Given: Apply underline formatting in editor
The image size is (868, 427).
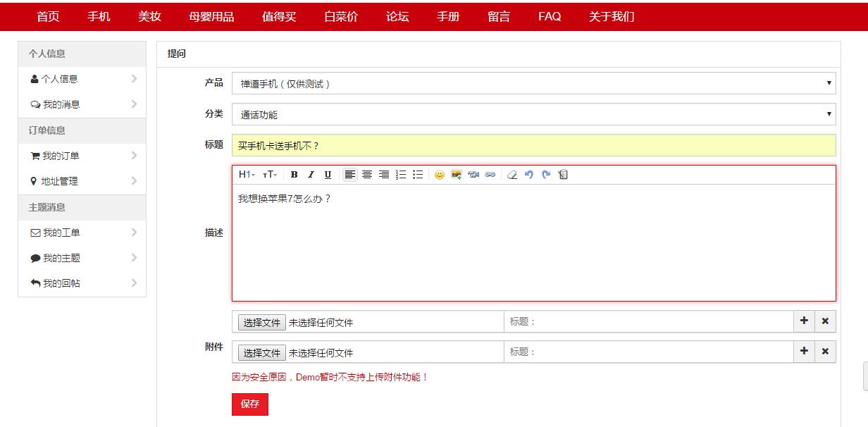Looking at the screenshot, I should (x=328, y=175).
